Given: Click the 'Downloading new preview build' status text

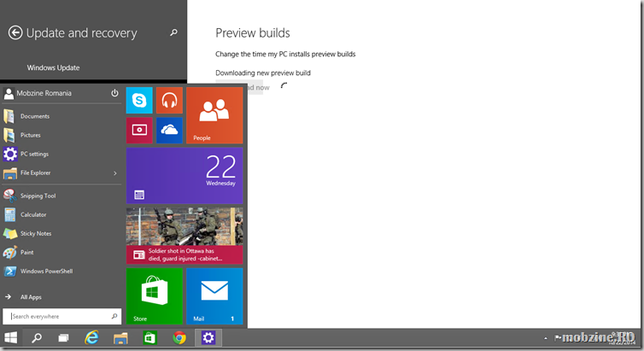Looking at the screenshot, I should [263, 73].
